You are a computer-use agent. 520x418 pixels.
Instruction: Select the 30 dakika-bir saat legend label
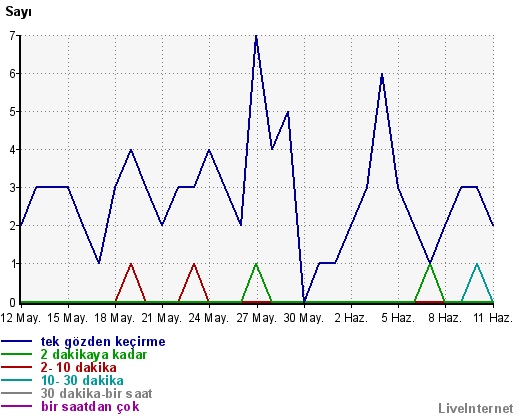coord(96,393)
